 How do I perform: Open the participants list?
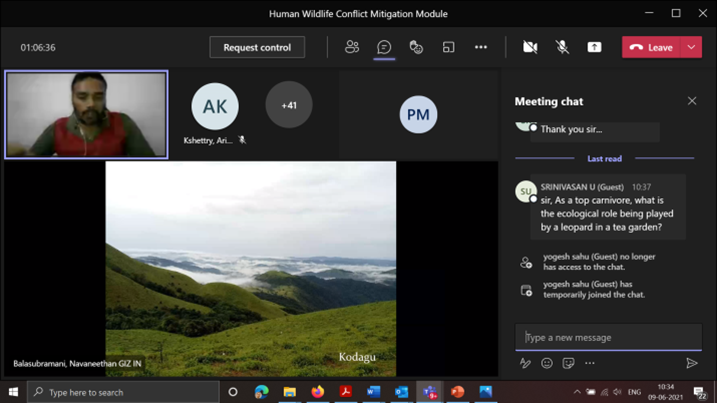click(x=352, y=47)
